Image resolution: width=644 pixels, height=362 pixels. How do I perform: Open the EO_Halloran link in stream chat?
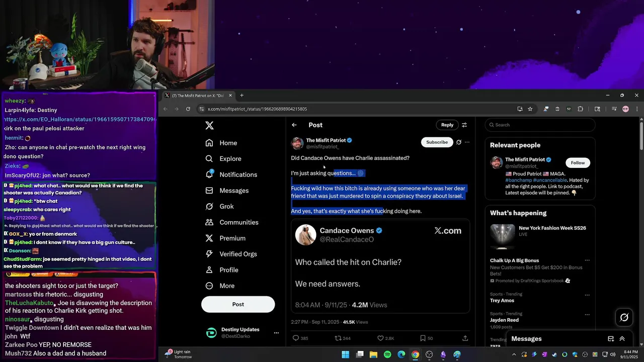(x=80, y=119)
